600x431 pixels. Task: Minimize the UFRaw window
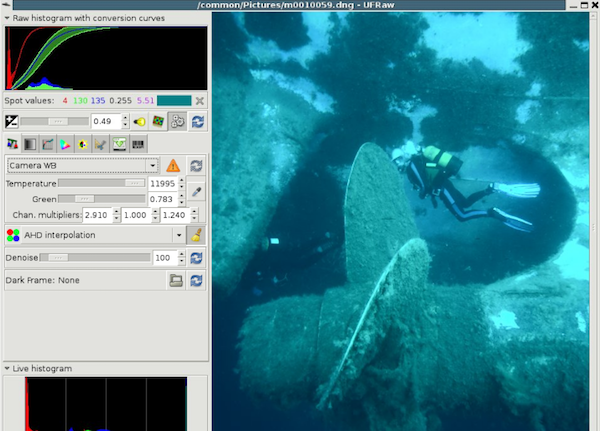(573, 5)
